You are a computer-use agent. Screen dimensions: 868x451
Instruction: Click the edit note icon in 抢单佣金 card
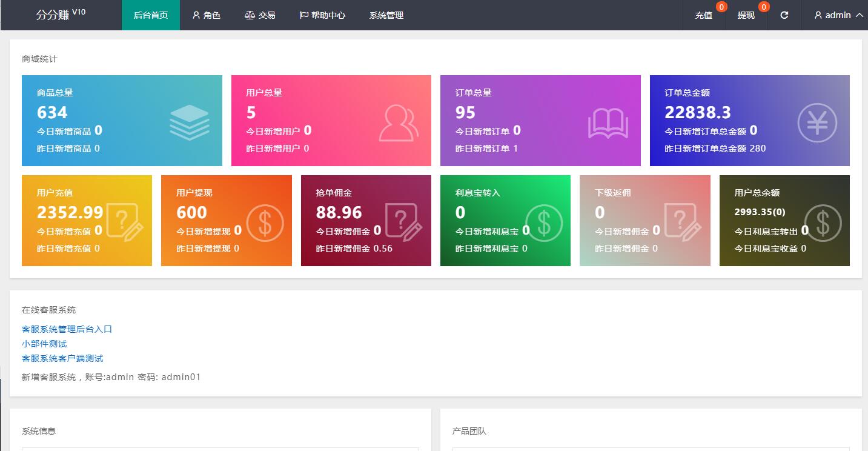point(404,222)
